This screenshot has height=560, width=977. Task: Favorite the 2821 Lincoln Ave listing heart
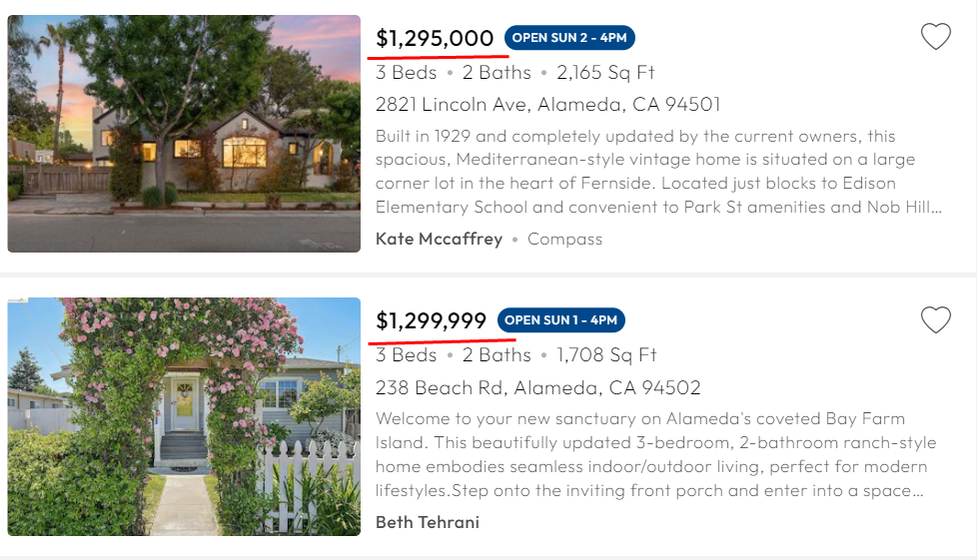(x=936, y=37)
